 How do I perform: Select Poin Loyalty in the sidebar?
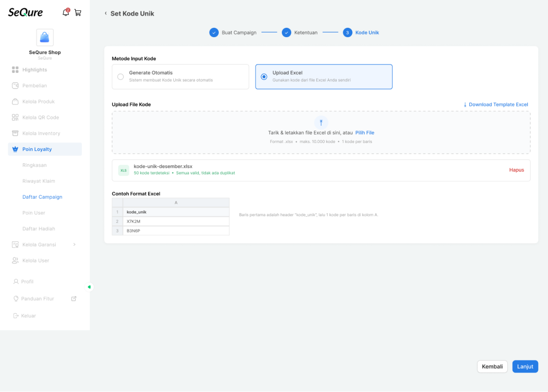click(45, 149)
